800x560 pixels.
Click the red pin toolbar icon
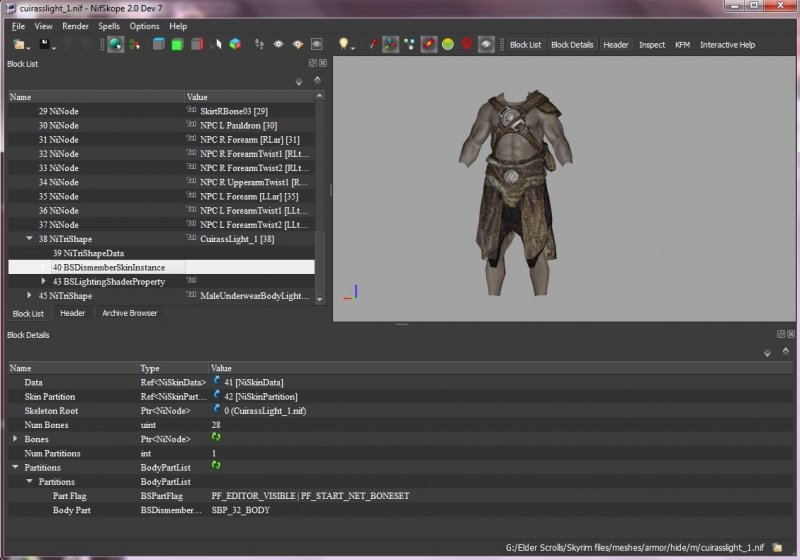(373, 44)
